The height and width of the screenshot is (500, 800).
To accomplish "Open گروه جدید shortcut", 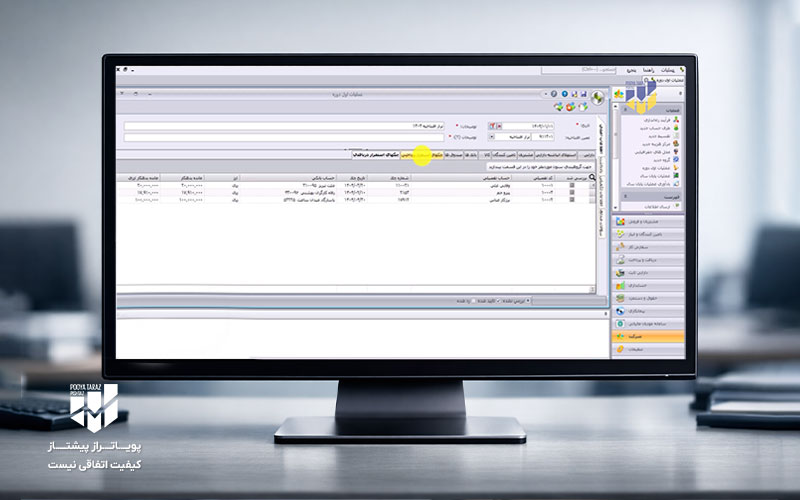I will tap(663, 160).
